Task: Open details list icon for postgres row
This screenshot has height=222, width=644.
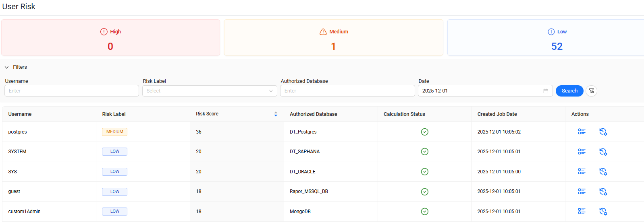Action: [582, 132]
